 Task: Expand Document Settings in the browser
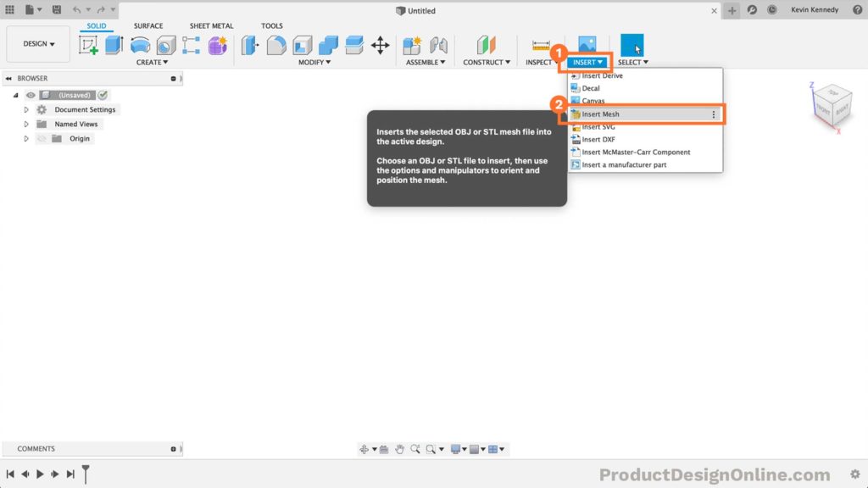pos(25,109)
